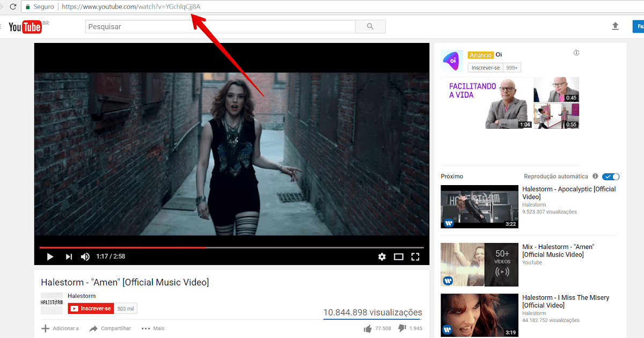
Task: Open the ad info circle icon
Action: click(x=576, y=53)
